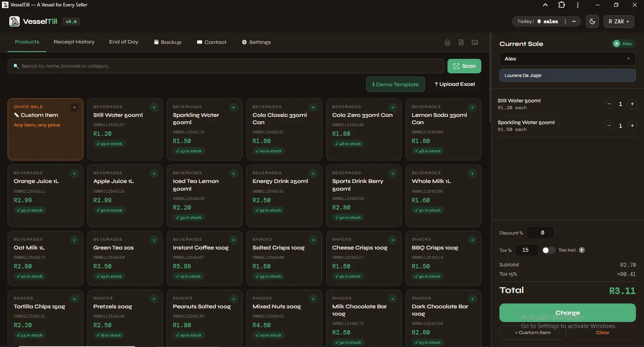Image resolution: width=644 pixels, height=347 pixels.
Task: Click the home icon in the toolbar
Action: click(x=447, y=42)
